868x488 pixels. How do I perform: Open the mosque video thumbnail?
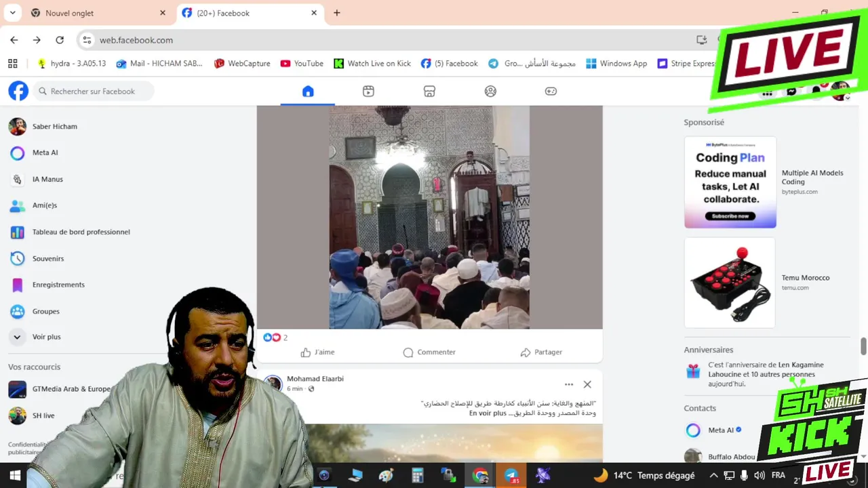[x=429, y=217]
